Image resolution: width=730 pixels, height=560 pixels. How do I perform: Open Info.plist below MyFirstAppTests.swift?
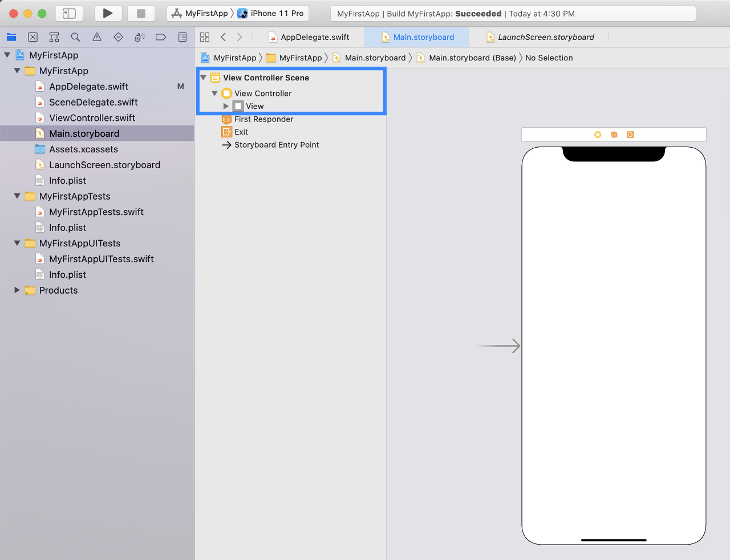click(x=97, y=228)
